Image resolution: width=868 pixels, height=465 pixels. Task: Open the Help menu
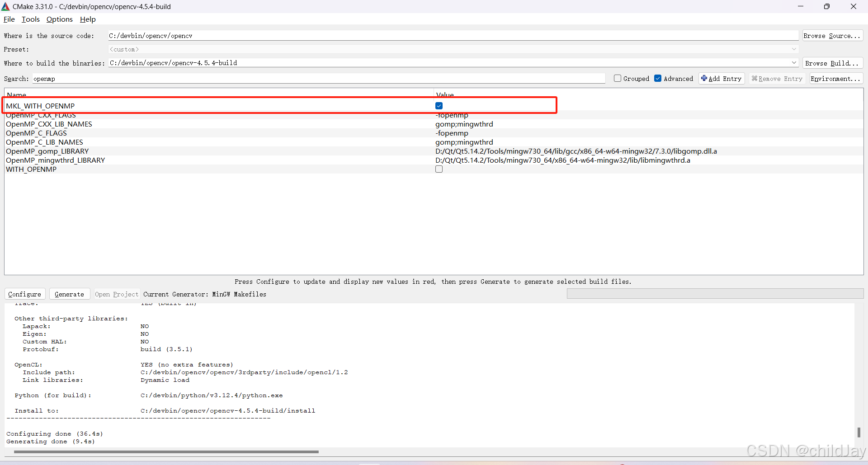88,19
